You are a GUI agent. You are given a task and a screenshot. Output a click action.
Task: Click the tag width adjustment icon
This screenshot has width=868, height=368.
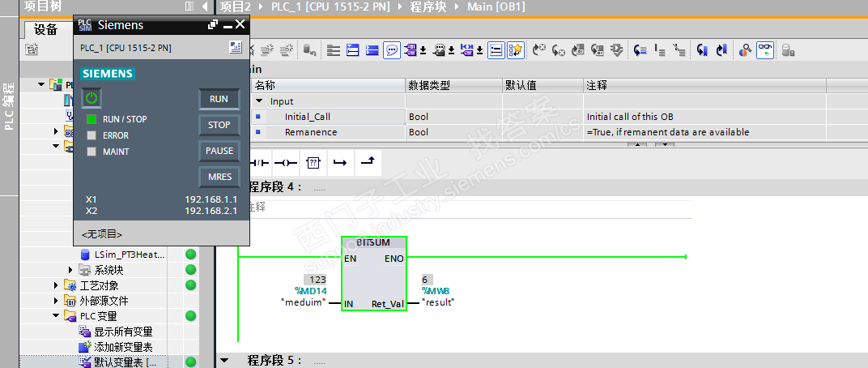pyautogui.click(x=467, y=50)
